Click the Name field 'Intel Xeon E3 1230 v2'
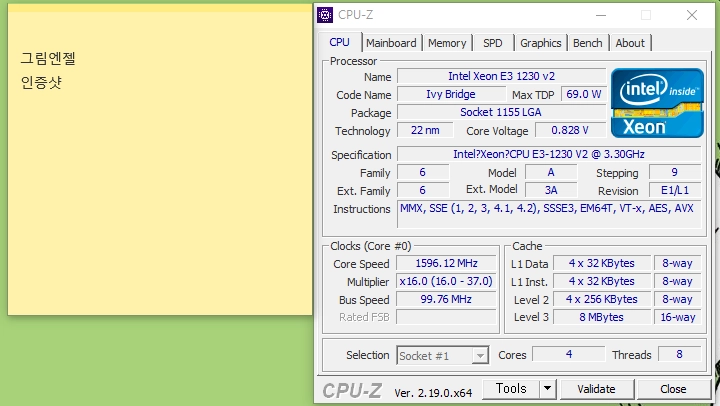Viewport: 720px width, 406px height. tap(501, 76)
